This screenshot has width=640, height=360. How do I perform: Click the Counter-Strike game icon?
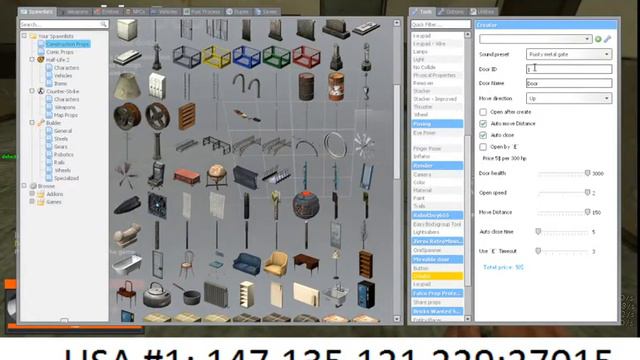[x=40, y=91]
